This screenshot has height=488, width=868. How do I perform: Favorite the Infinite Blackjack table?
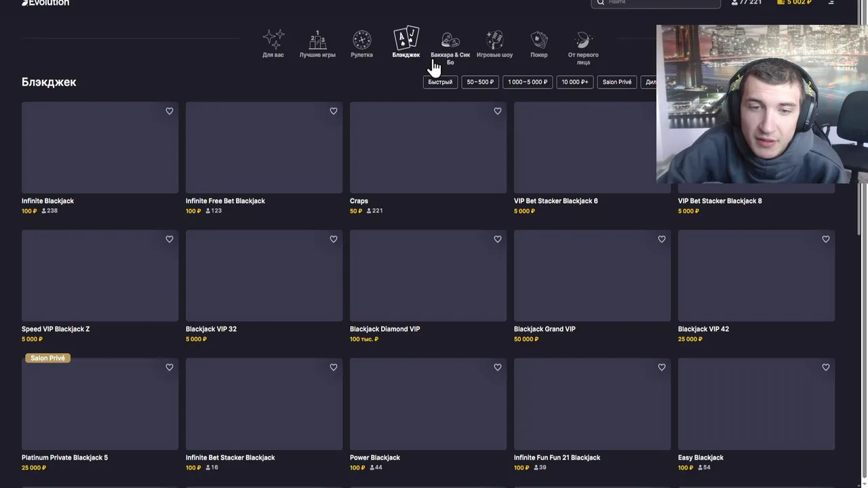click(x=170, y=111)
